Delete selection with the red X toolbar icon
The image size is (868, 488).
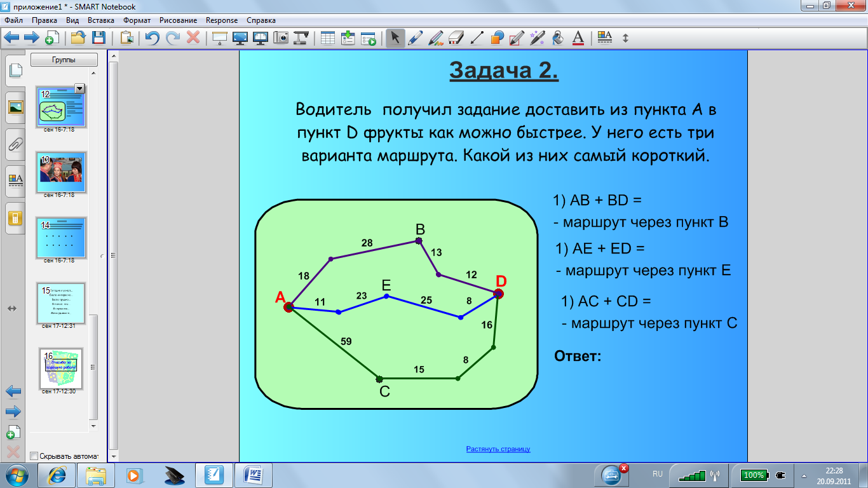pos(193,37)
